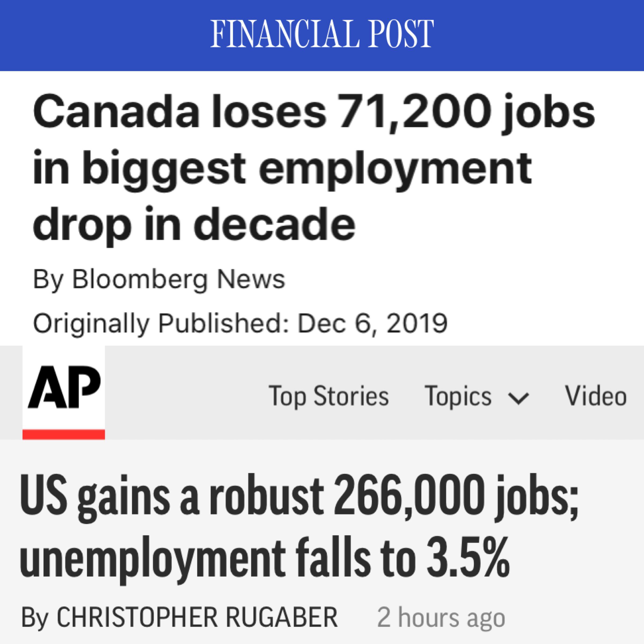The image size is (644, 644).
Task: Open the Top Stories menu item
Action: click(329, 396)
